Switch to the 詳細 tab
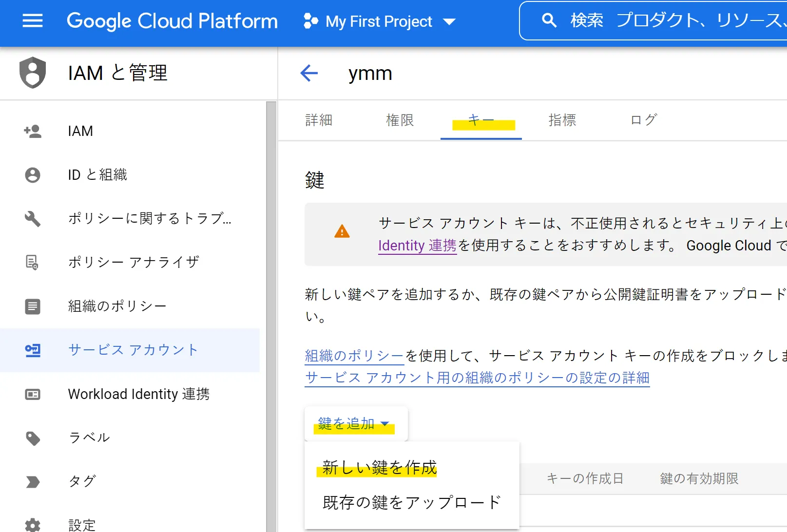 319,120
